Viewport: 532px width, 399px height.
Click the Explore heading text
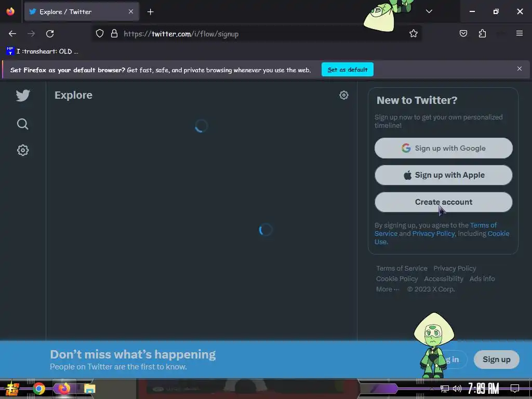pyautogui.click(x=73, y=96)
